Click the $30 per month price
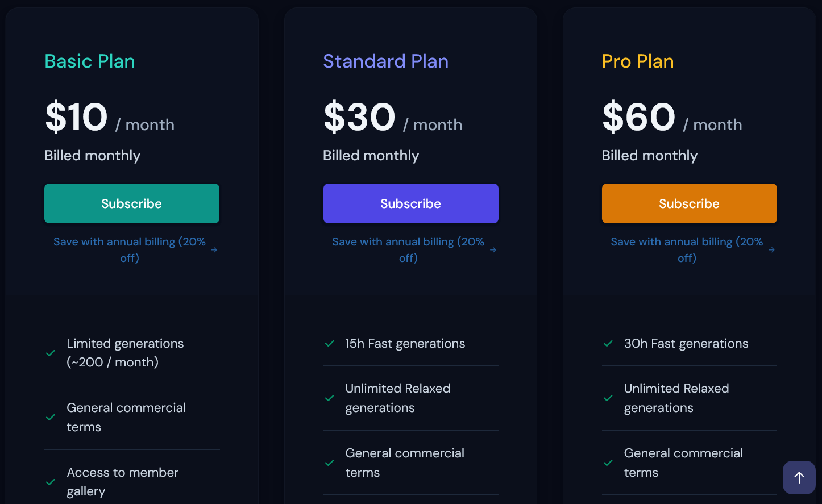 point(359,118)
